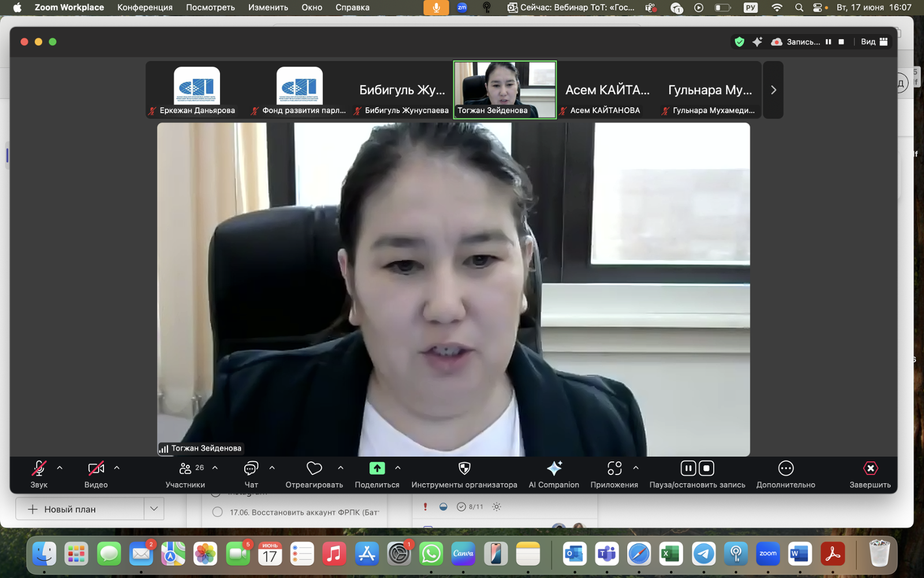Open the Participants list icon
Viewport: 924px width, 578px height.
[x=185, y=468]
